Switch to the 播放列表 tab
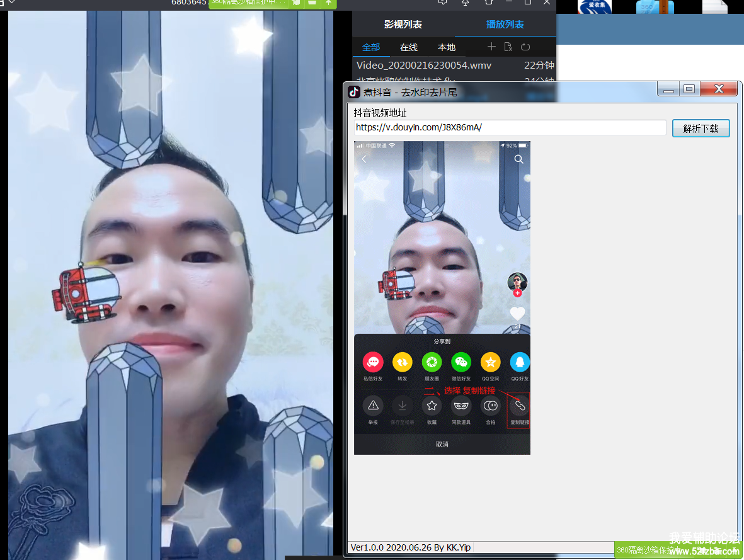The height and width of the screenshot is (560, 744). tap(505, 25)
